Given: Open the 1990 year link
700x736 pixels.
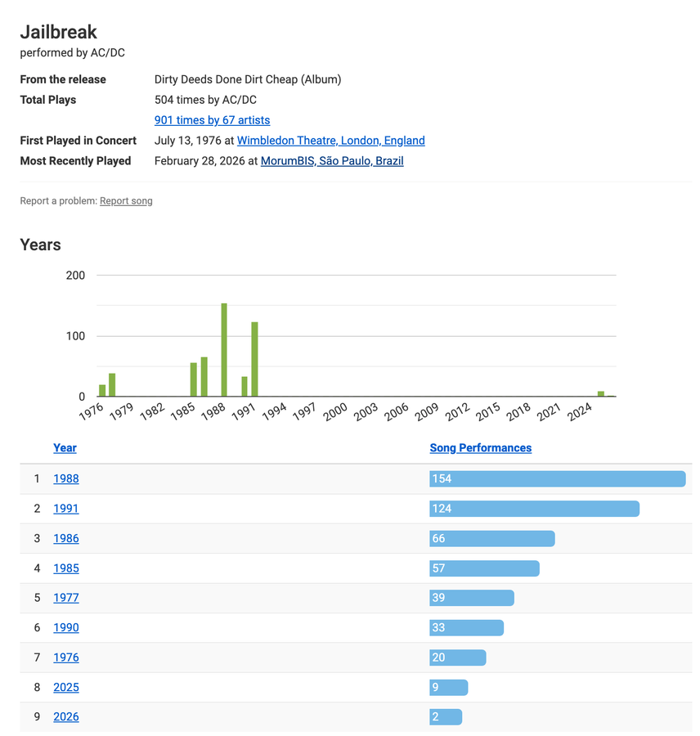Looking at the screenshot, I should pyautogui.click(x=66, y=628).
